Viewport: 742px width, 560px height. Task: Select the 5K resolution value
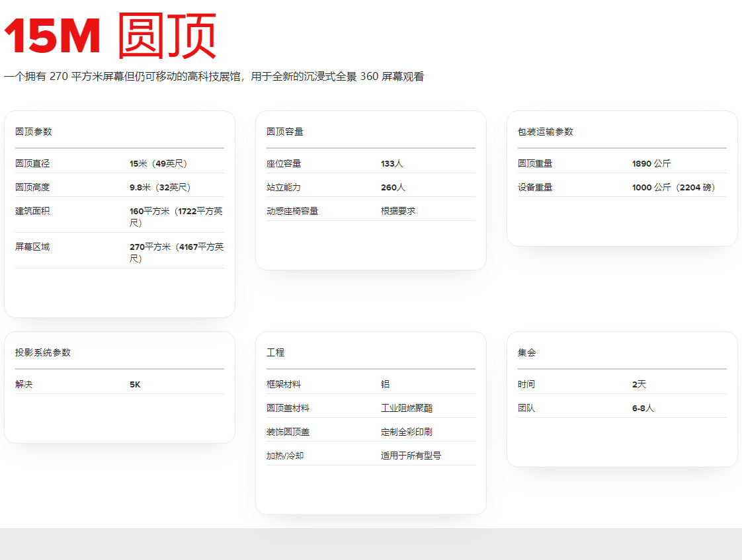135,384
